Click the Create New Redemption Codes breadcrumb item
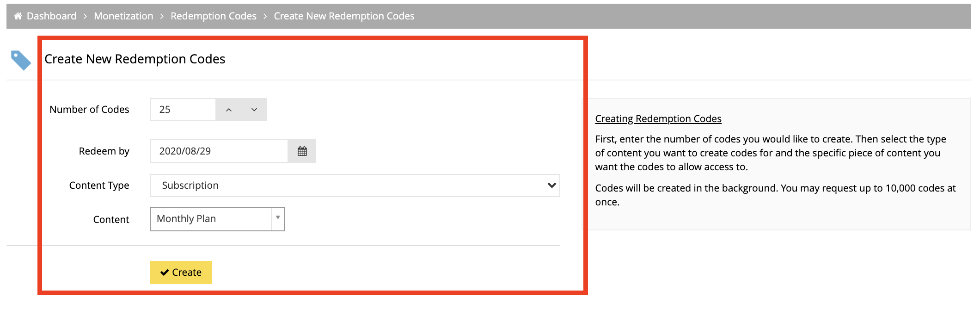Viewport: 980px width, 322px height. (344, 16)
